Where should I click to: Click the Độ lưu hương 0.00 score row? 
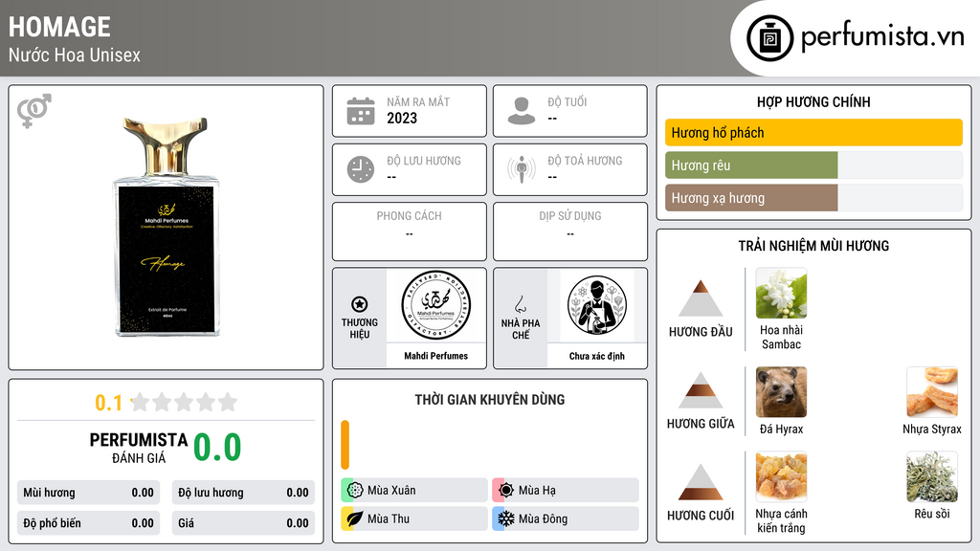click(x=243, y=493)
